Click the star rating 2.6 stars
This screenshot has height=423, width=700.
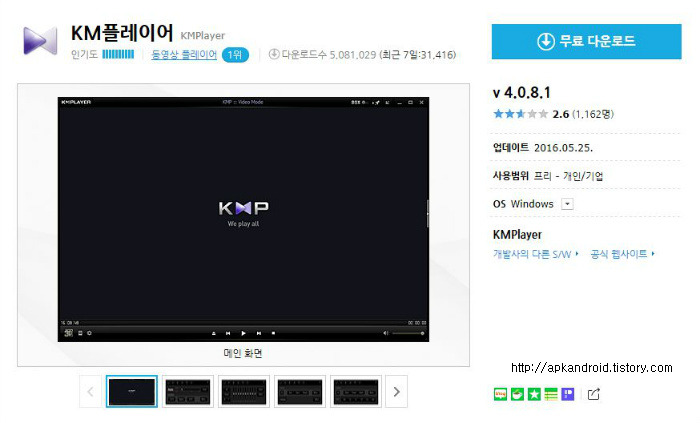[521, 114]
